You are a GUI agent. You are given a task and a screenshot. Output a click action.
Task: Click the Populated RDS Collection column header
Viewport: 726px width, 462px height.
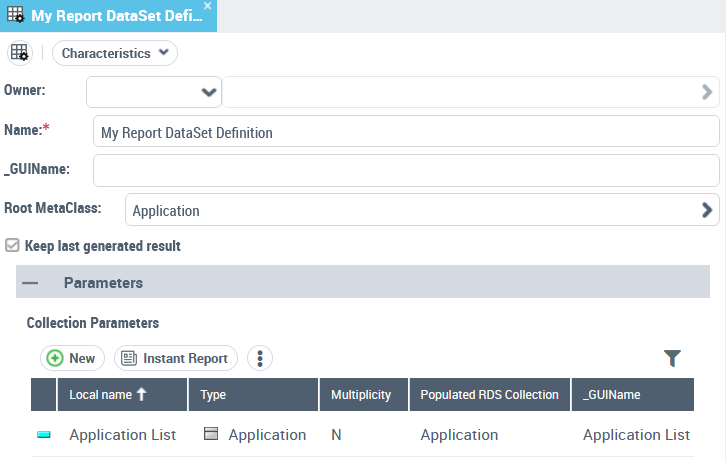(489, 395)
